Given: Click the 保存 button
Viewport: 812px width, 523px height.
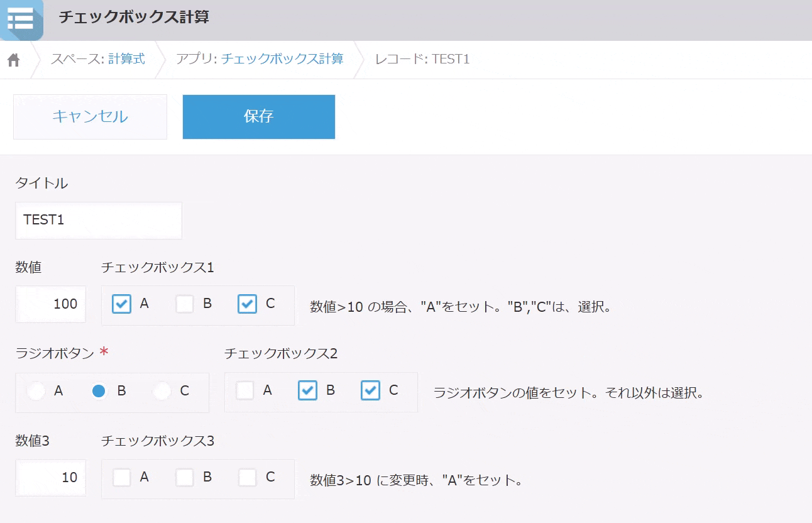Looking at the screenshot, I should (259, 117).
